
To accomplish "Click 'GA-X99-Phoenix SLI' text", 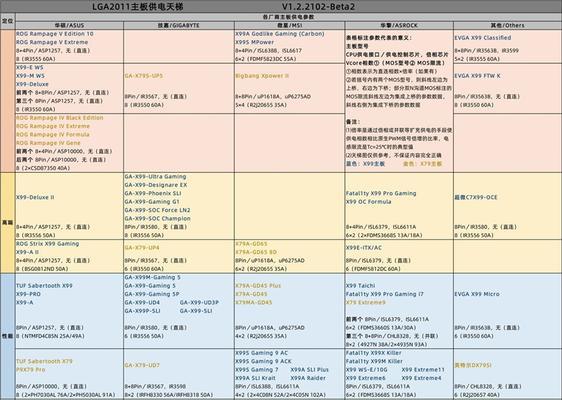I will point(153,193).
